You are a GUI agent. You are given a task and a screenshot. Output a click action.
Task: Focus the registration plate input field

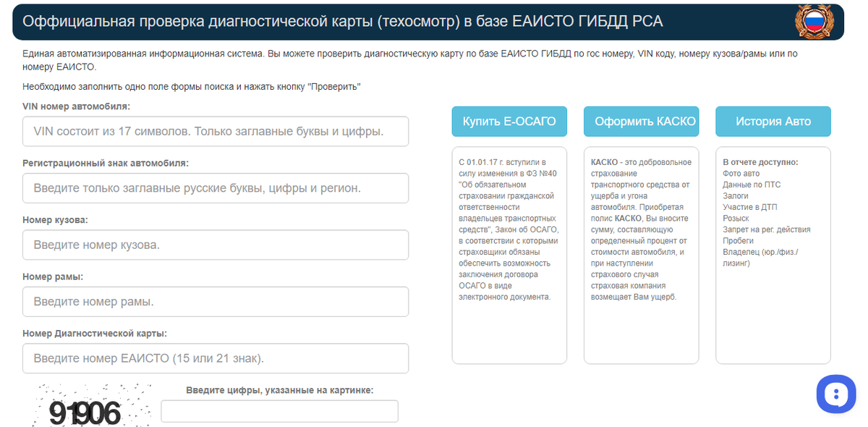click(x=216, y=188)
